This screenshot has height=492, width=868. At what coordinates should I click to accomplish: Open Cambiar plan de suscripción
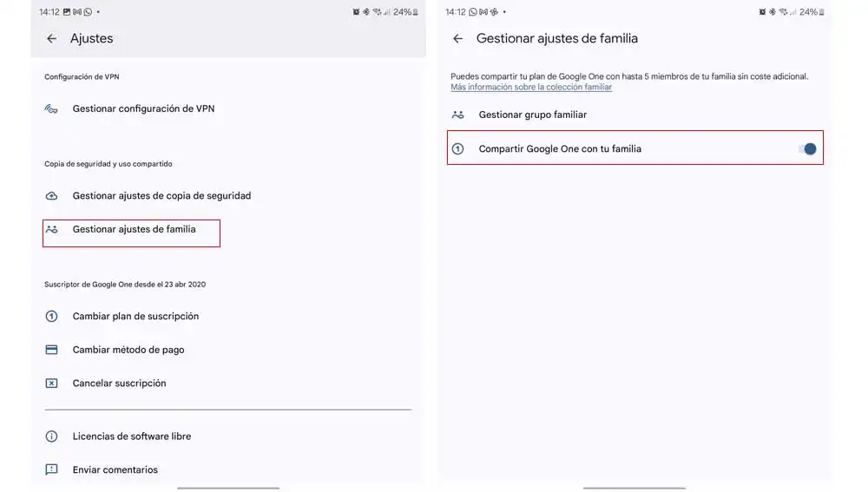(135, 317)
